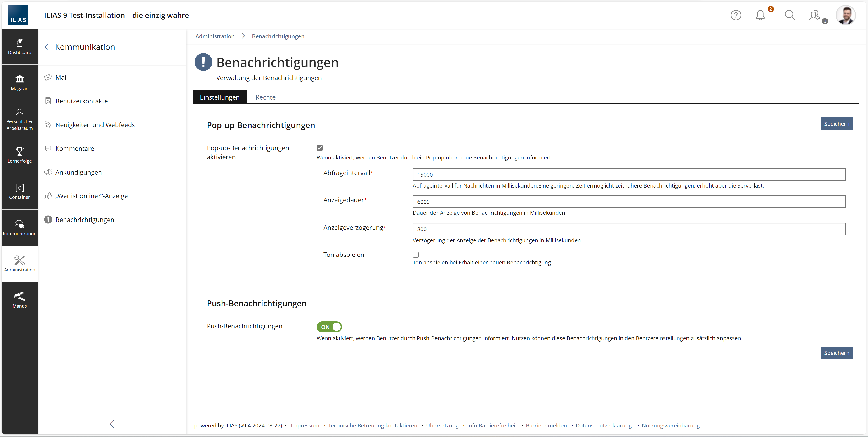The image size is (868, 437).
Task: Go back from the Kommunikation submenu
Action: [47, 47]
